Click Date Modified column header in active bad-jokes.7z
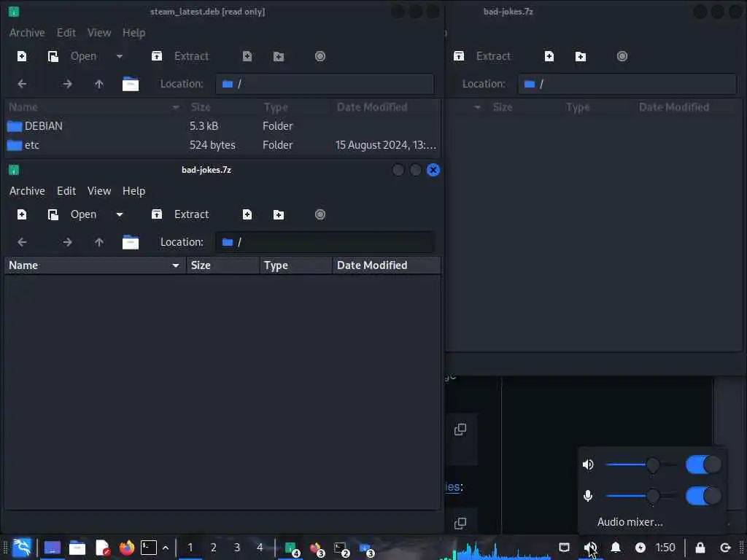 pos(387,265)
